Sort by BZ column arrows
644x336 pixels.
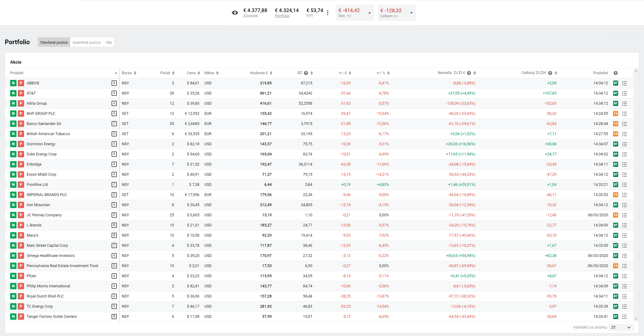[x=311, y=73]
